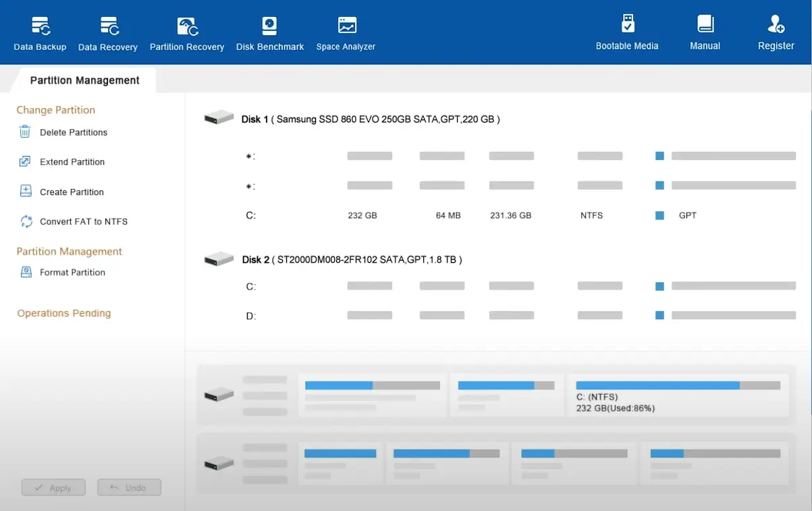Open the Partition Recovery tool

tap(187, 34)
